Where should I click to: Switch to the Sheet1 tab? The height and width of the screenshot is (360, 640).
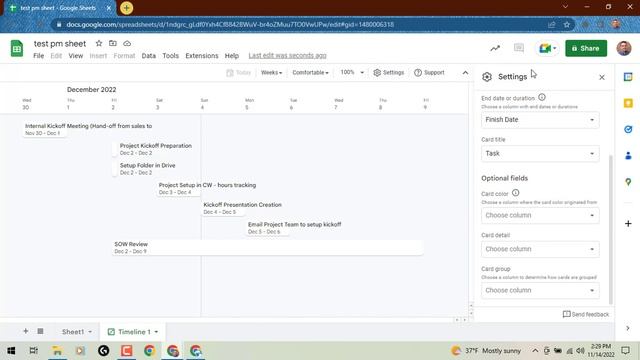[x=73, y=332]
